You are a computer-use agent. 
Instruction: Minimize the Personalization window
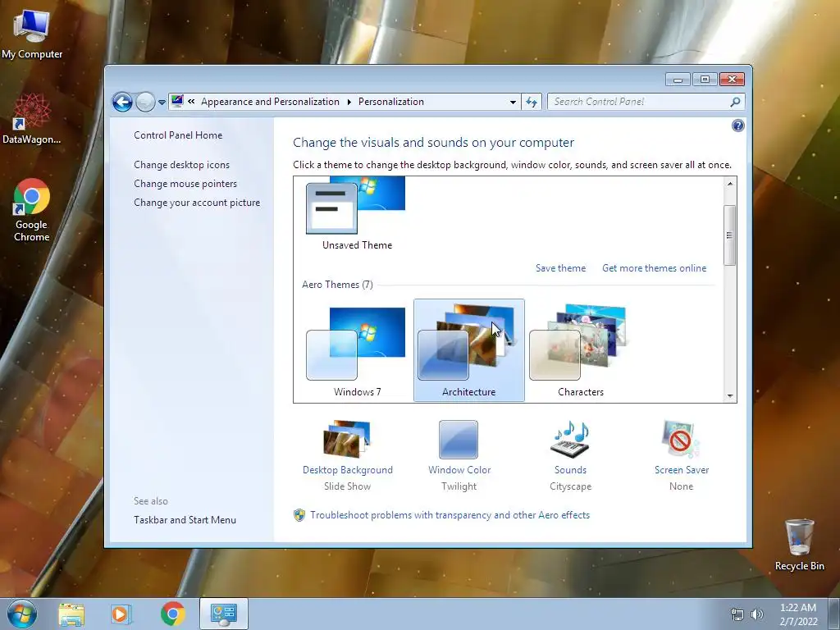click(678, 80)
